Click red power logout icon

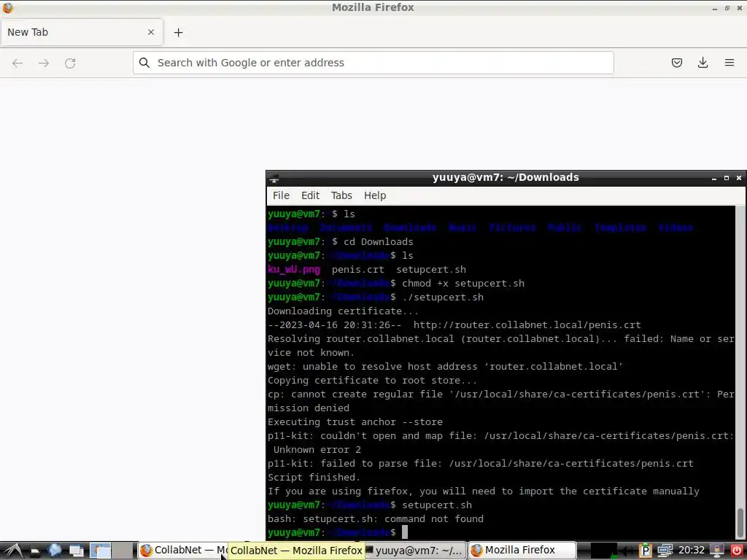737,551
